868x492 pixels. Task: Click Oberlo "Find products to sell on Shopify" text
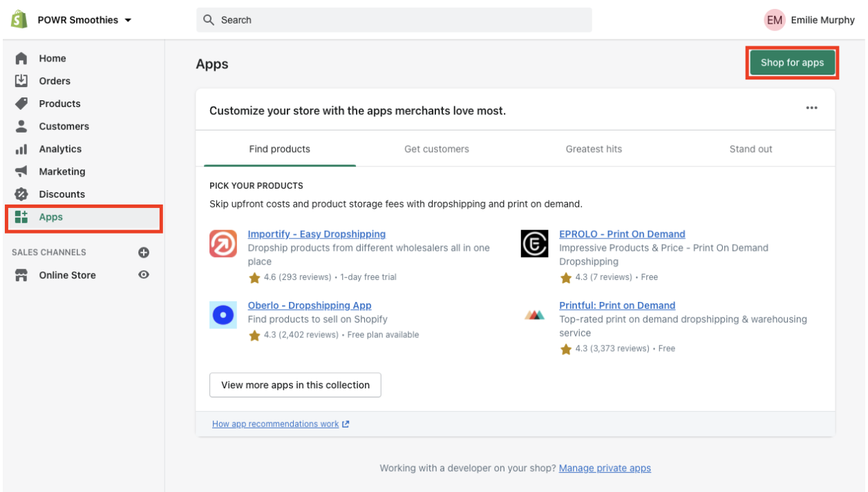(x=318, y=319)
